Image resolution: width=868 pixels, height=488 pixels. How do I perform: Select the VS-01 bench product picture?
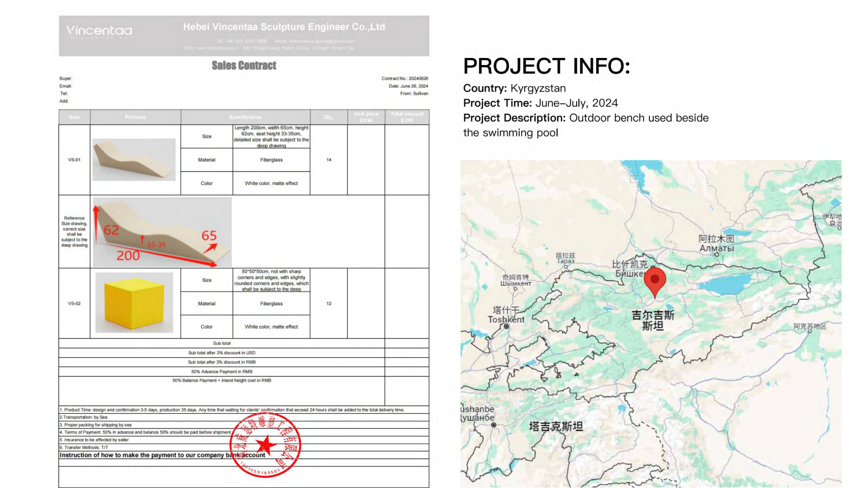[x=134, y=159]
